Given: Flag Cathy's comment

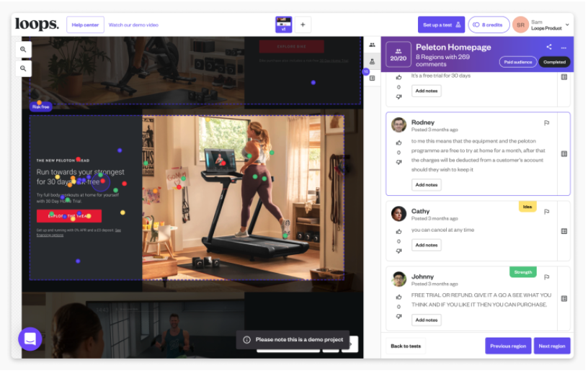Looking at the screenshot, I should click(547, 212).
